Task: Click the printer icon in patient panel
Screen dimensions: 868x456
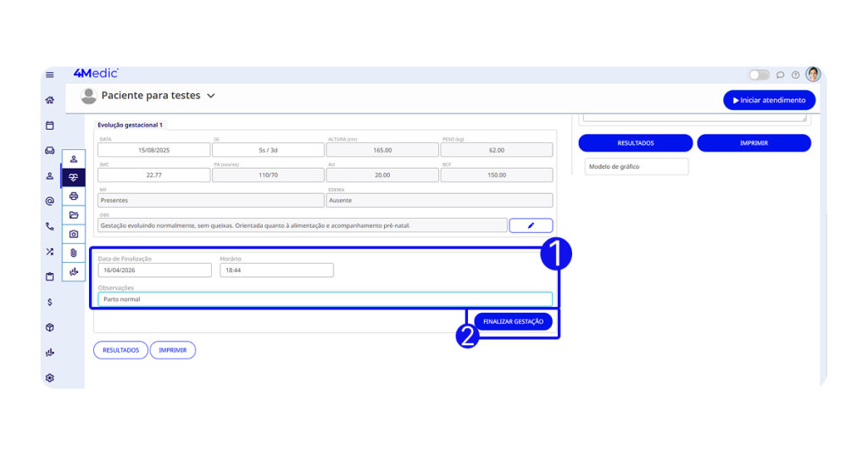Action: pos(74,196)
